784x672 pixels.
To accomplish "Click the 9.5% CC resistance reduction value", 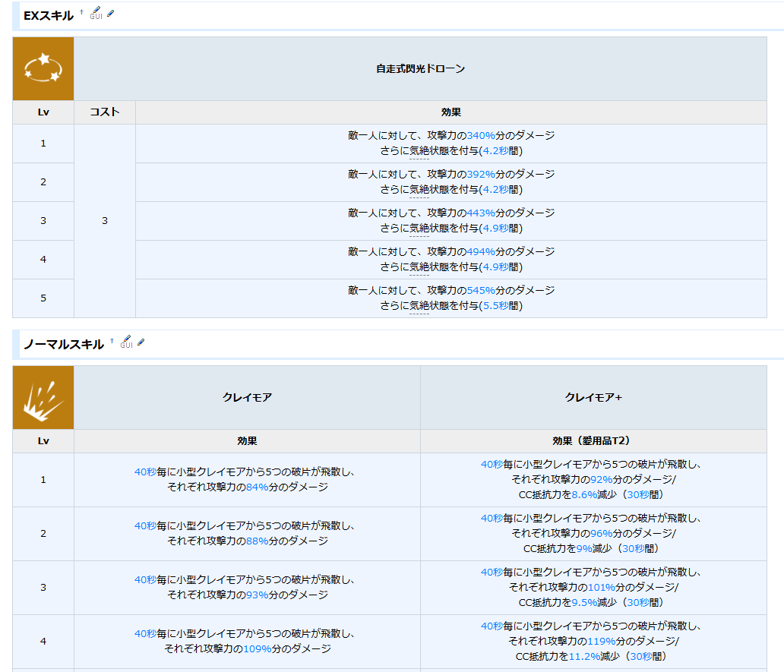I will (x=584, y=603).
